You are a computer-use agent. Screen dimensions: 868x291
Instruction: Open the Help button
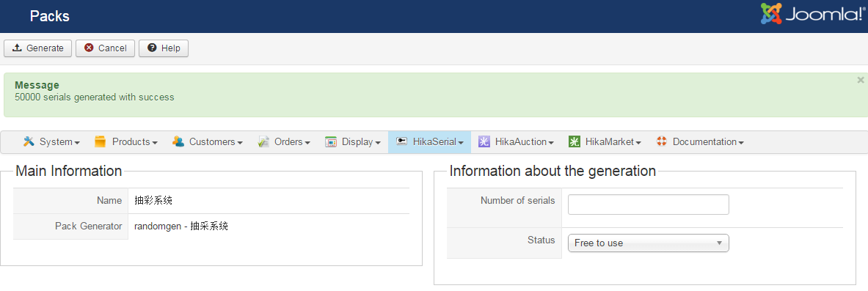pos(164,48)
